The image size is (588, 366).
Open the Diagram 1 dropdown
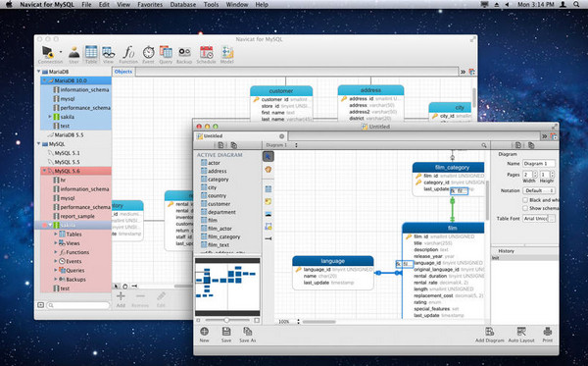(281, 145)
